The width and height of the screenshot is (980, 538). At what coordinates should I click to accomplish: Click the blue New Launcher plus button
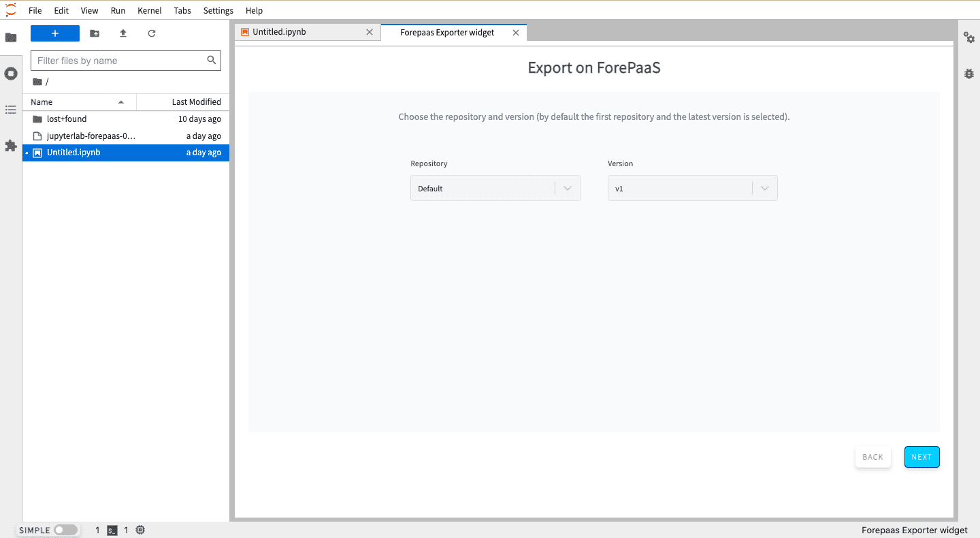tap(55, 33)
